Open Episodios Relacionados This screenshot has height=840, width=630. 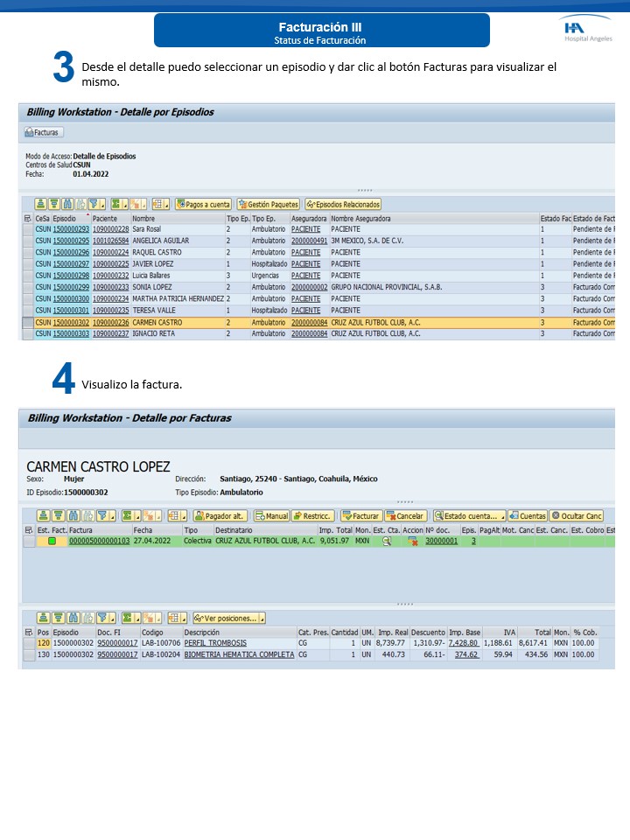coord(344,204)
